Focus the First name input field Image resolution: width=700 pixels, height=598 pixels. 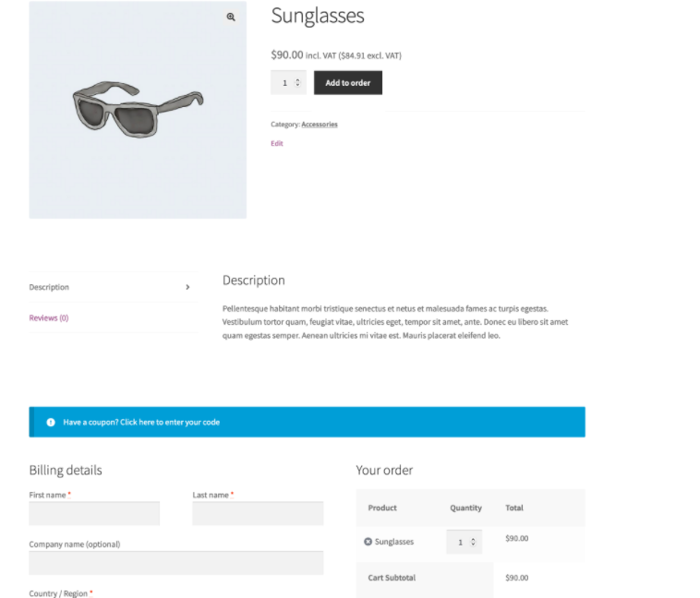pyautogui.click(x=94, y=513)
